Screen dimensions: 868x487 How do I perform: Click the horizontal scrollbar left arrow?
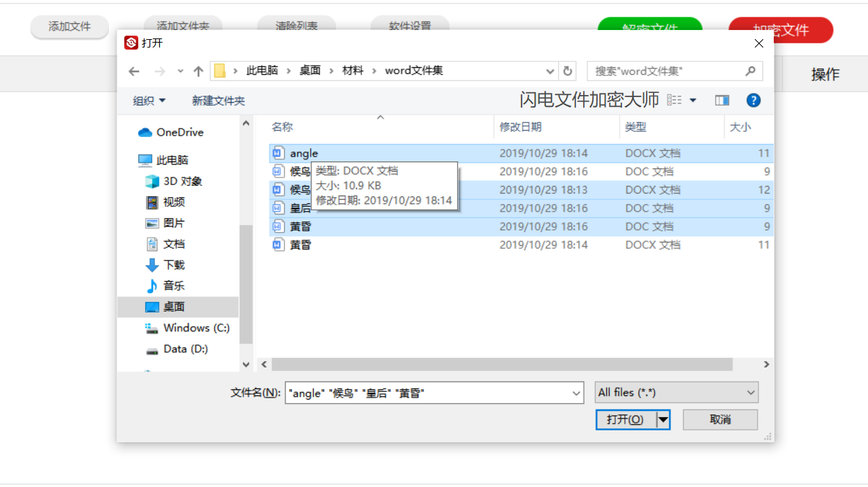point(264,364)
